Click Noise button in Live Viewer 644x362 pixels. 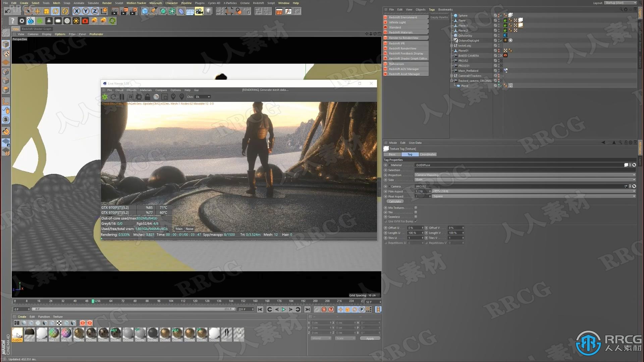pos(190,229)
